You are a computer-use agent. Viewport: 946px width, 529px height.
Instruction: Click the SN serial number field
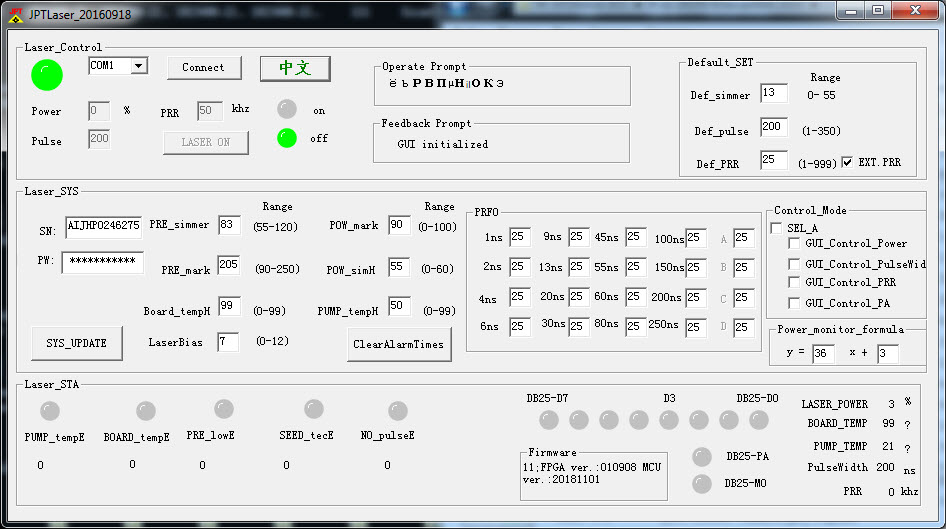(x=104, y=226)
